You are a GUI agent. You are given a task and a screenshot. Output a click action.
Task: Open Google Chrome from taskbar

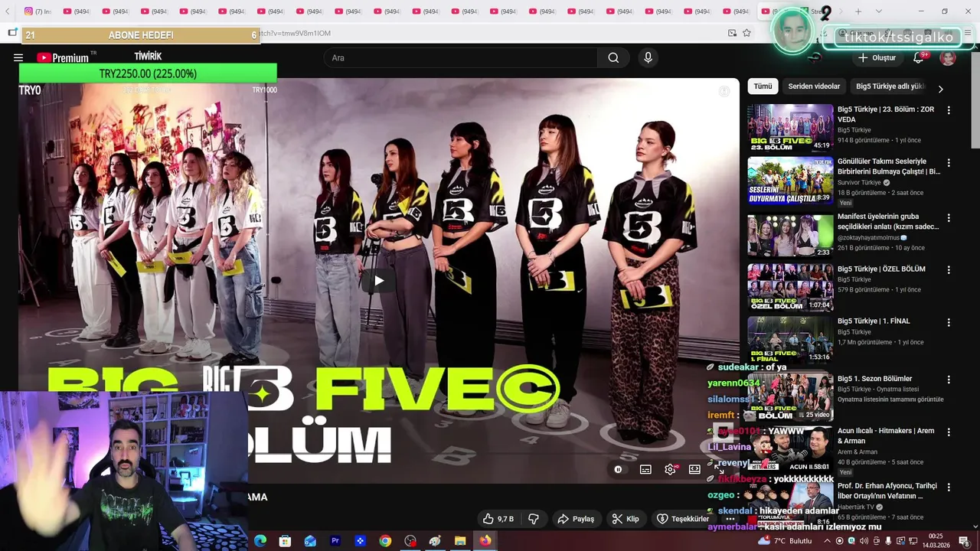pos(385,541)
